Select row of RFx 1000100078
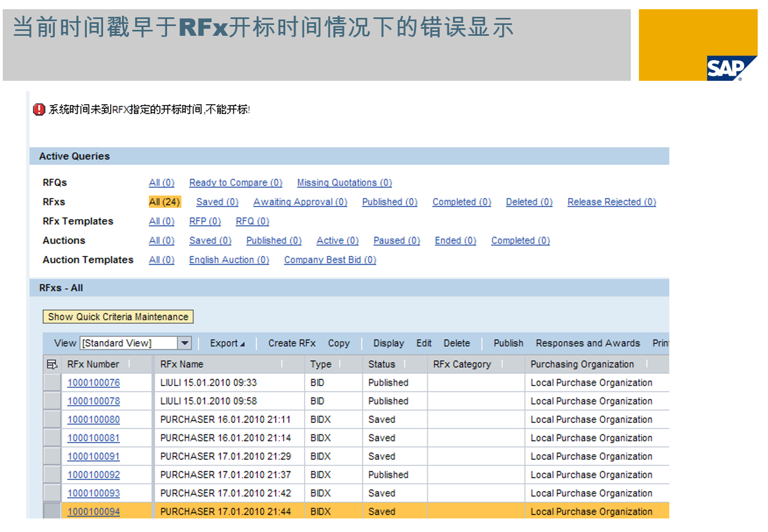The height and width of the screenshot is (532, 768). 52,401
